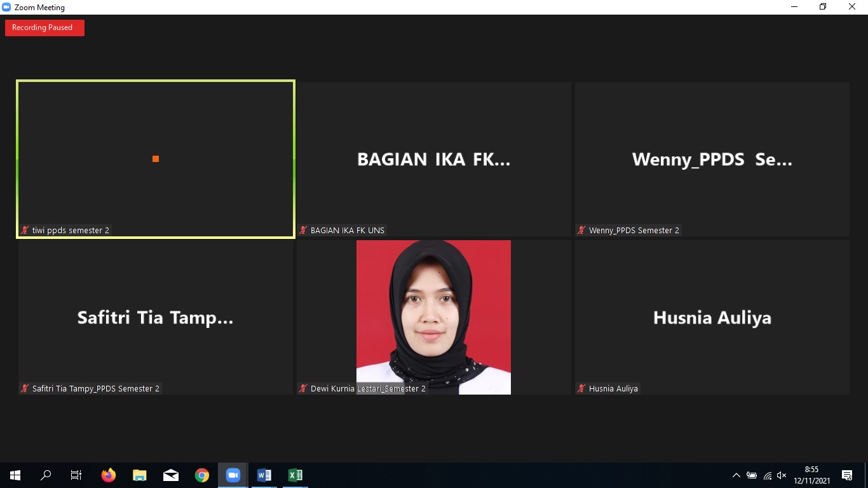The height and width of the screenshot is (488, 868).
Task: Expand hidden system tray icons chevron
Action: click(x=736, y=475)
